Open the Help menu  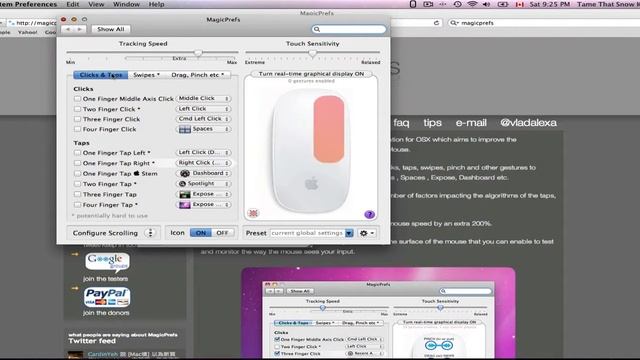(156, 4)
